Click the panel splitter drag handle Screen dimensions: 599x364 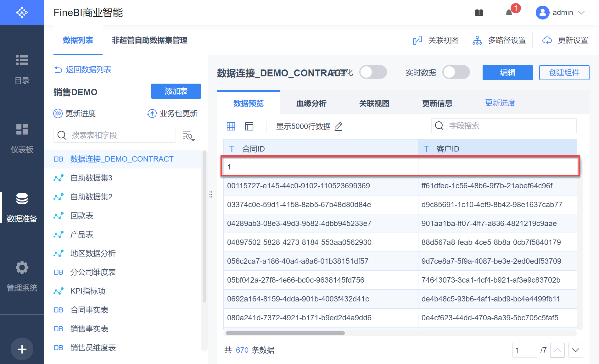point(211,195)
